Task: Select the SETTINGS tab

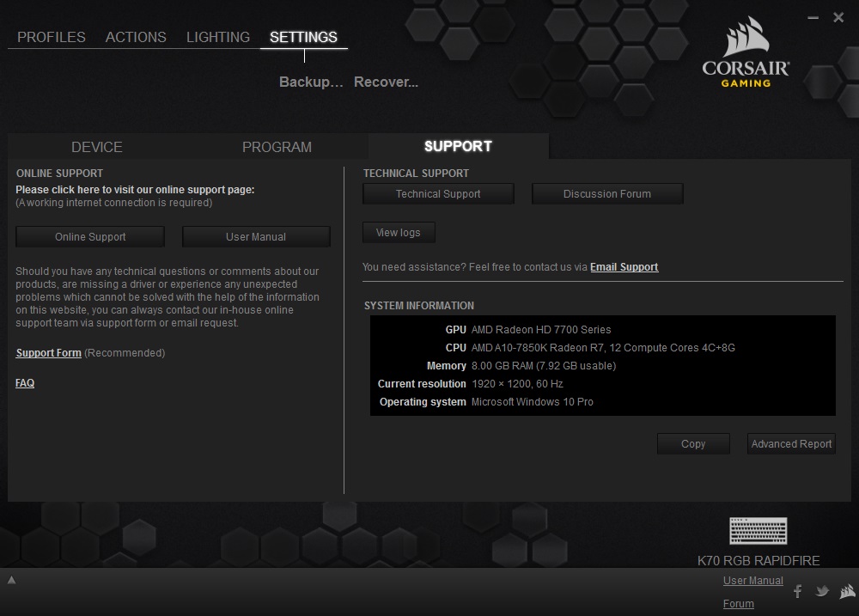Action: [x=303, y=37]
